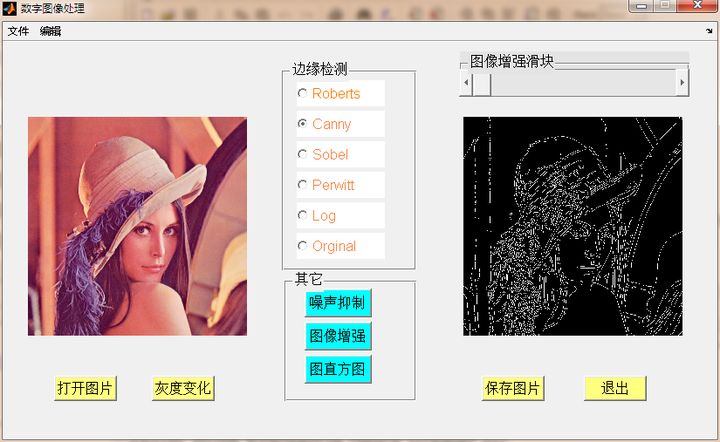Click the slider's left arrow

[x=466, y=83]
